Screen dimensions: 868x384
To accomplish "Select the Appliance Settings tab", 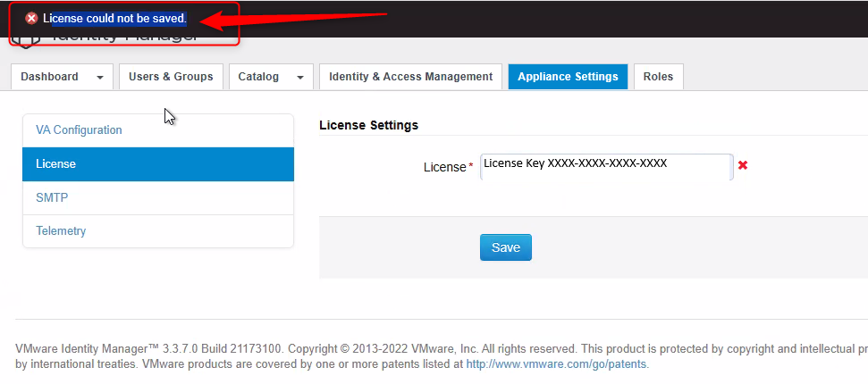I will coord(568,77).
